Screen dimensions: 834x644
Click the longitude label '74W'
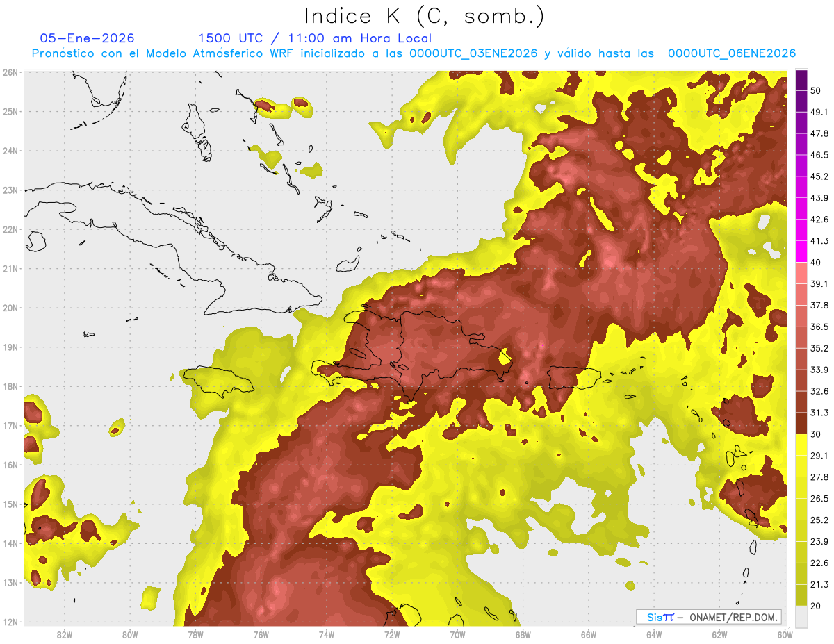[327, 635]
